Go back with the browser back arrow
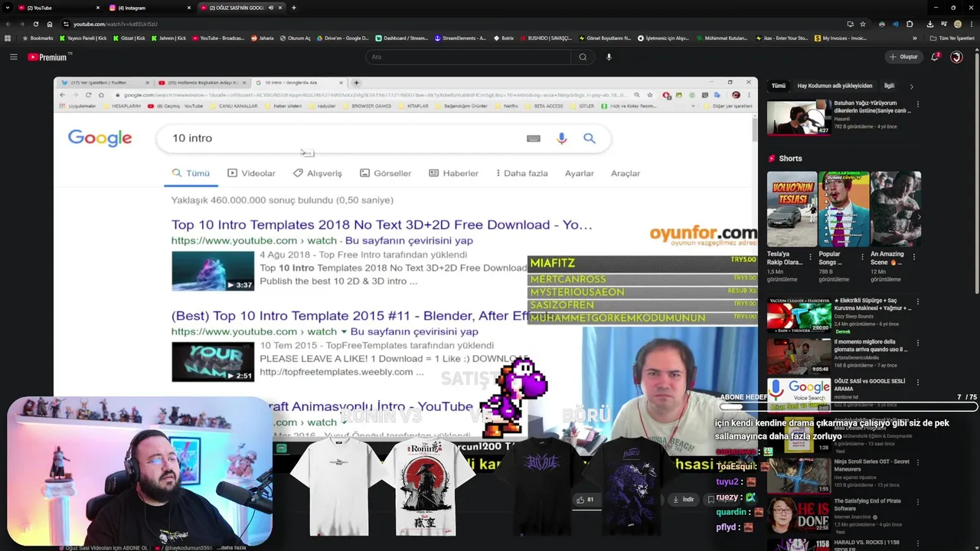Viewport: 980px width, 551px height. 8,24
